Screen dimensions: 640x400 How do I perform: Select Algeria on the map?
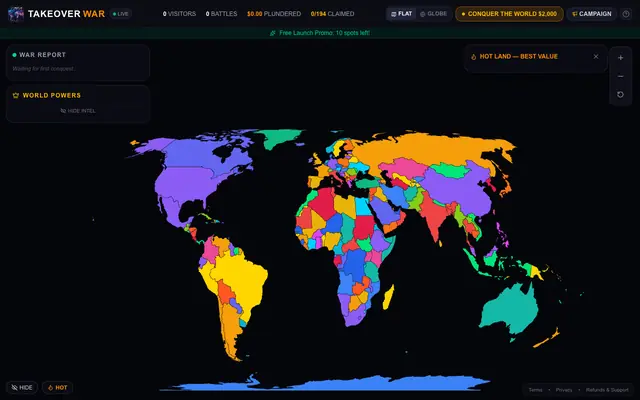[x=324, y=203]
